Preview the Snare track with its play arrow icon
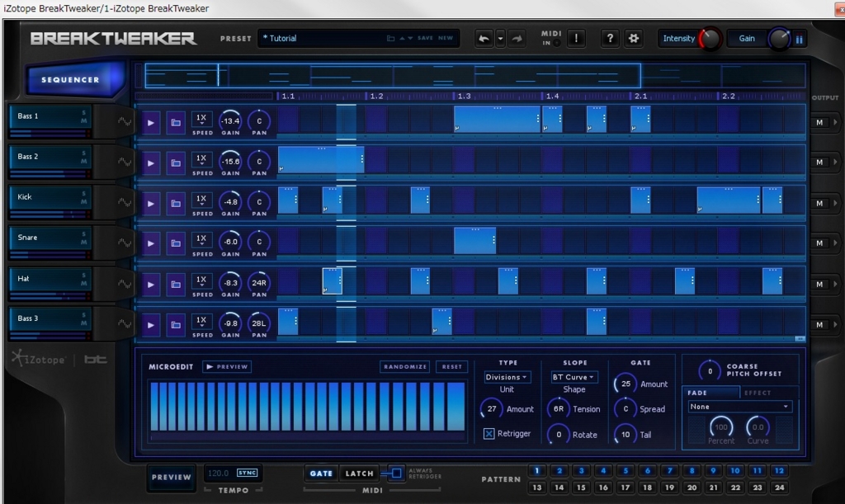 click(151, 242)
